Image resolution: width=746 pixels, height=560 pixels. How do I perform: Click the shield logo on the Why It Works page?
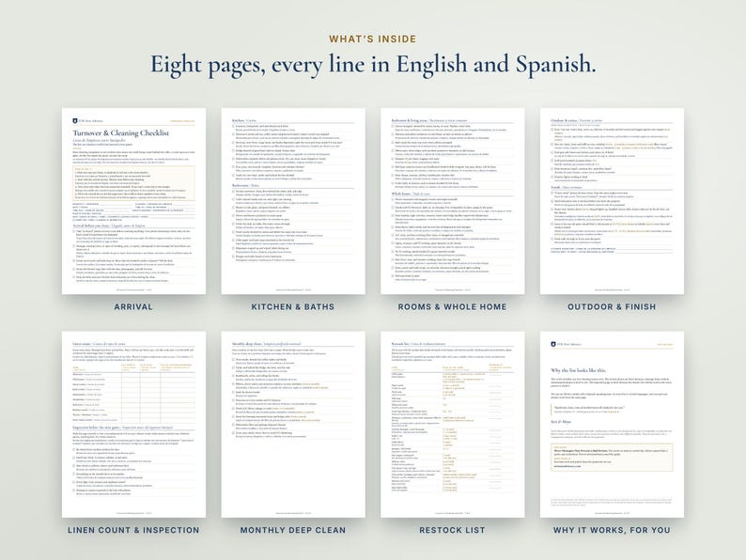tap(552, 344)
